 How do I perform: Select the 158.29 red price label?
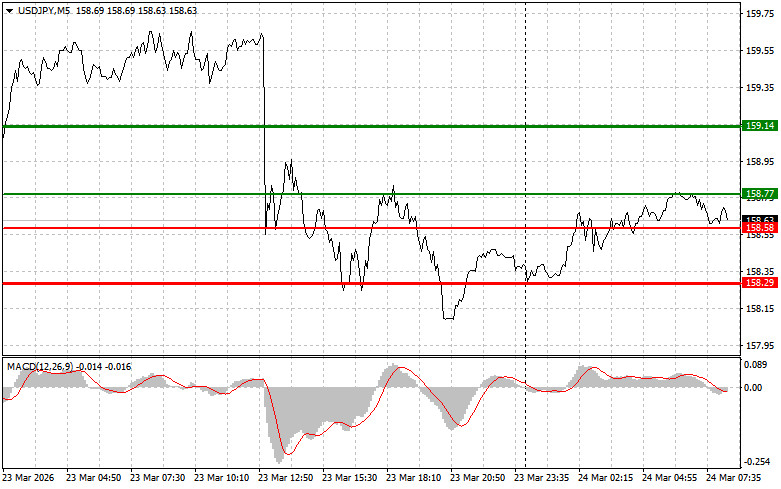760,283
